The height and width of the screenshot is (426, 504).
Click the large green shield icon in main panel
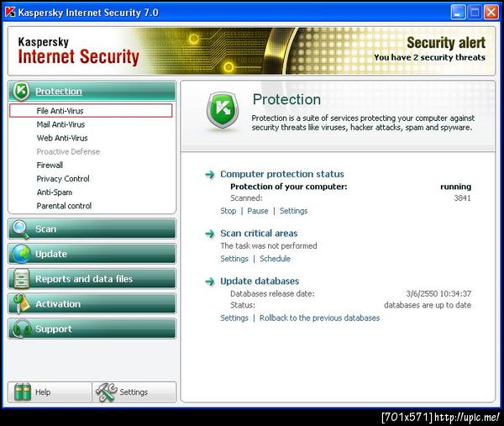click(x=223, y=111)
